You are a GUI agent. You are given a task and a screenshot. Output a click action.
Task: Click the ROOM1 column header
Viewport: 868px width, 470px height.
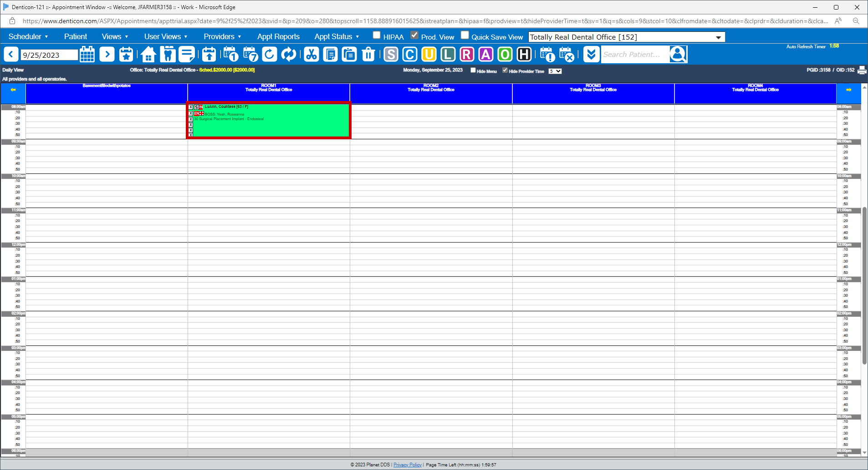[x=269, y=93]
